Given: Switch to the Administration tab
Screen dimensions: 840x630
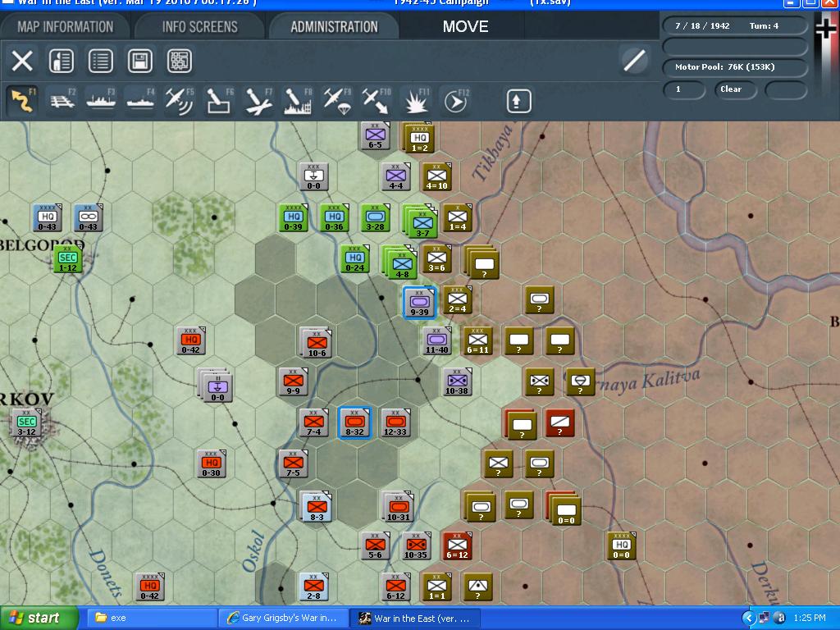Looking at the screenshot, I should (x=335, y=27).
